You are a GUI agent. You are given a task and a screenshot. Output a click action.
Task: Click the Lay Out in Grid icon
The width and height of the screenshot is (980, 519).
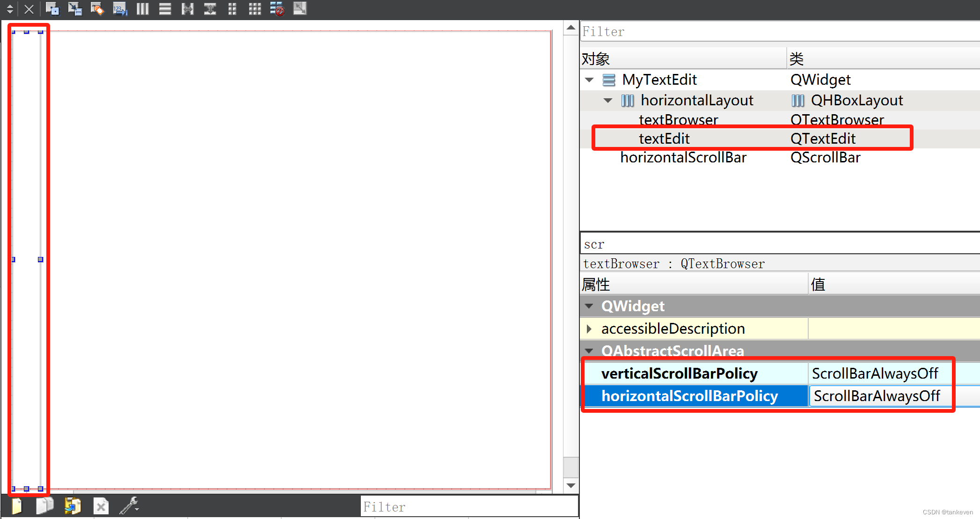255,8
